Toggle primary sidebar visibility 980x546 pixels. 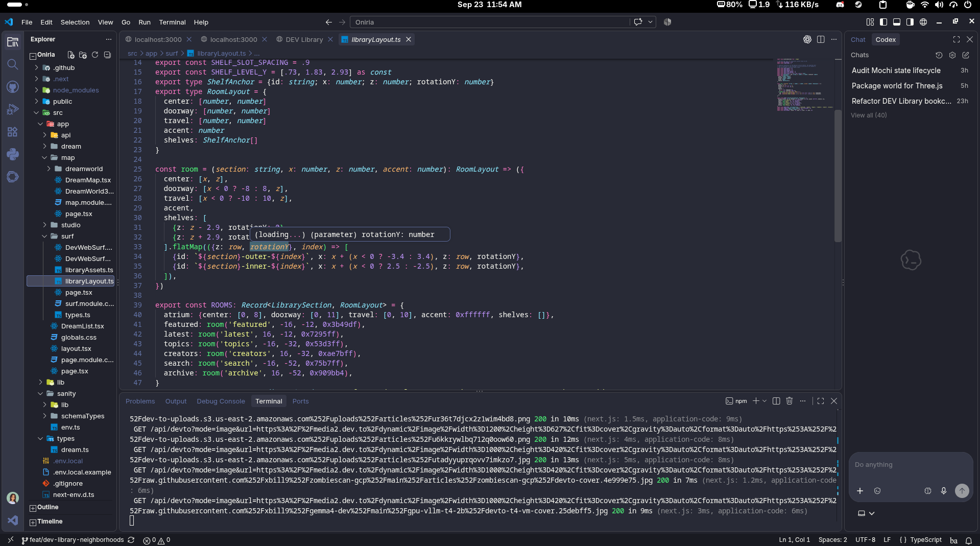883,22
